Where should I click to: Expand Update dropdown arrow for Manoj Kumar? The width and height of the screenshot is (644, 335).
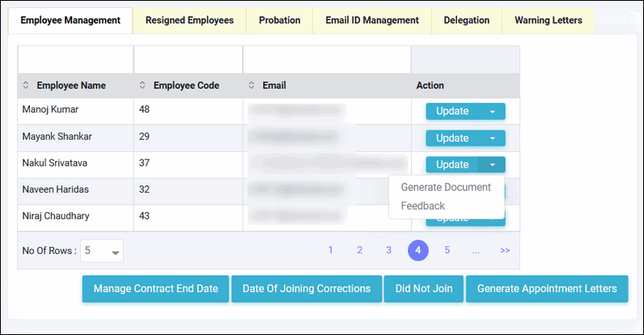tap(492, 112)
